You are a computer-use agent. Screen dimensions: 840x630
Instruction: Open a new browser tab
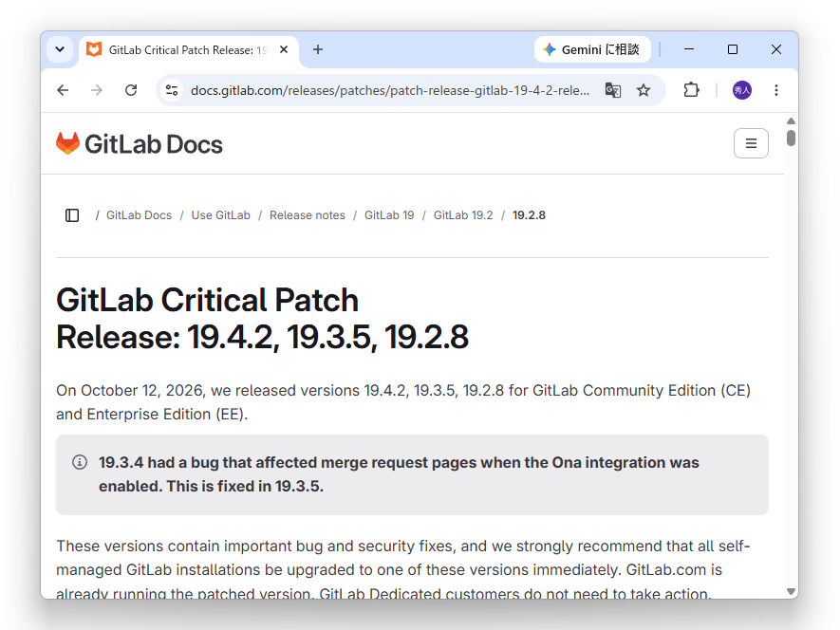tap(318, 50)
